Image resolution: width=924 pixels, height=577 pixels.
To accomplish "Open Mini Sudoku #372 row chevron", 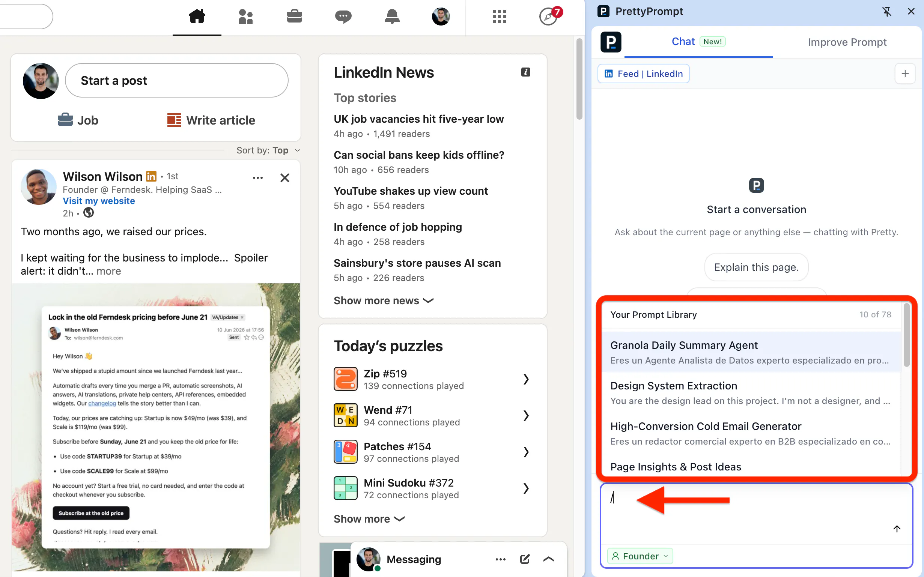I will coord(526,488).
